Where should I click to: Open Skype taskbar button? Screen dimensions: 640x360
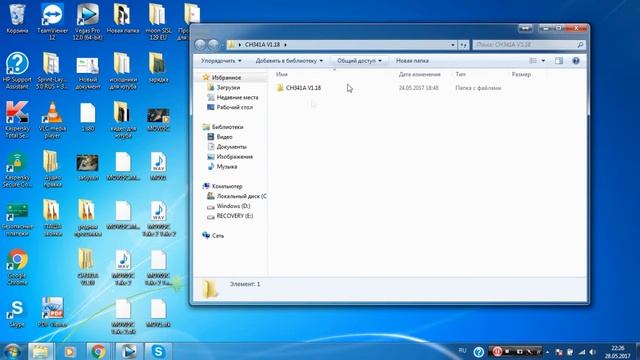158,351
